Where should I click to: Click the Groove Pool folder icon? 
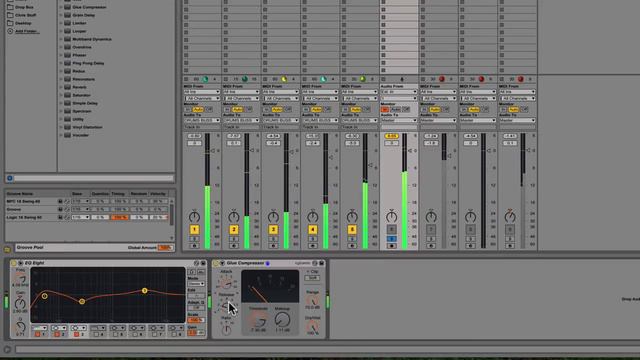(8, 249)
